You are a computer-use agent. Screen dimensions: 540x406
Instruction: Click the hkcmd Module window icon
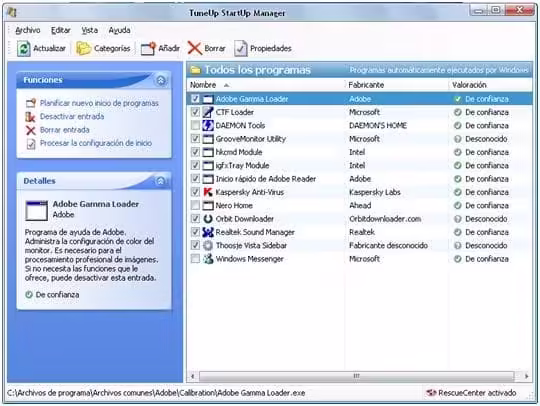point(208,152)
